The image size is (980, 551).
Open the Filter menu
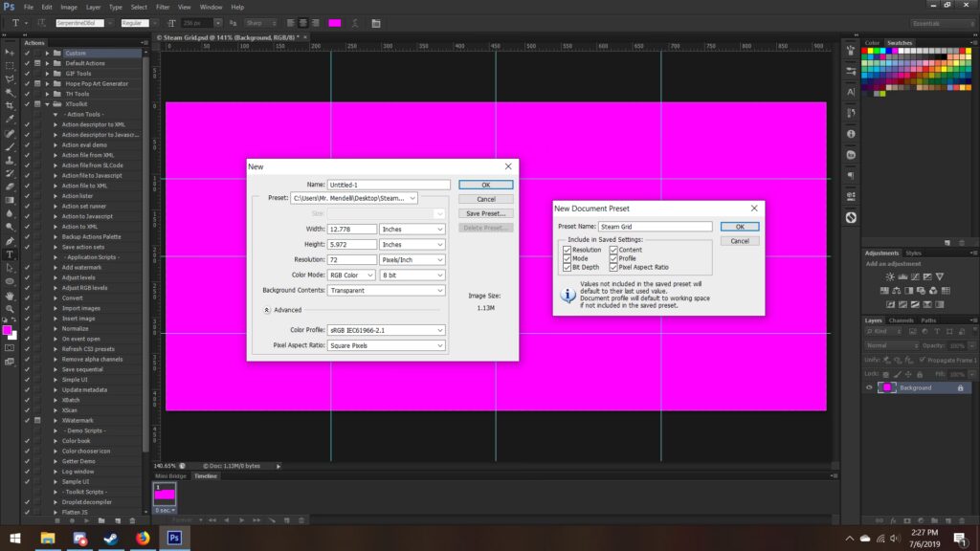[161, 7]
